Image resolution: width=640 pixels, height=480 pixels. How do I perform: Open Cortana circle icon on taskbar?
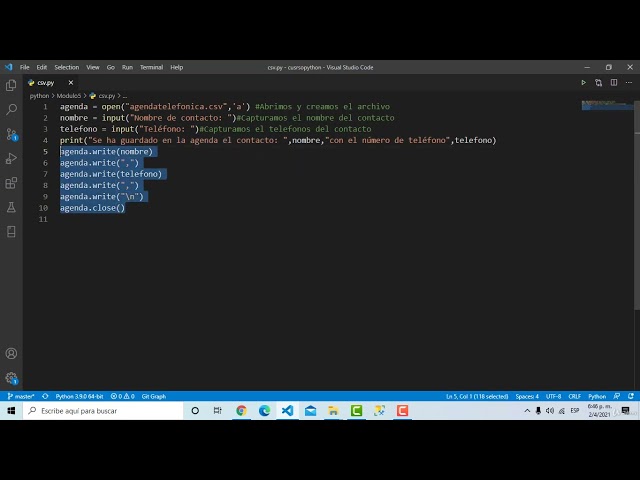(x=195, y=411)
